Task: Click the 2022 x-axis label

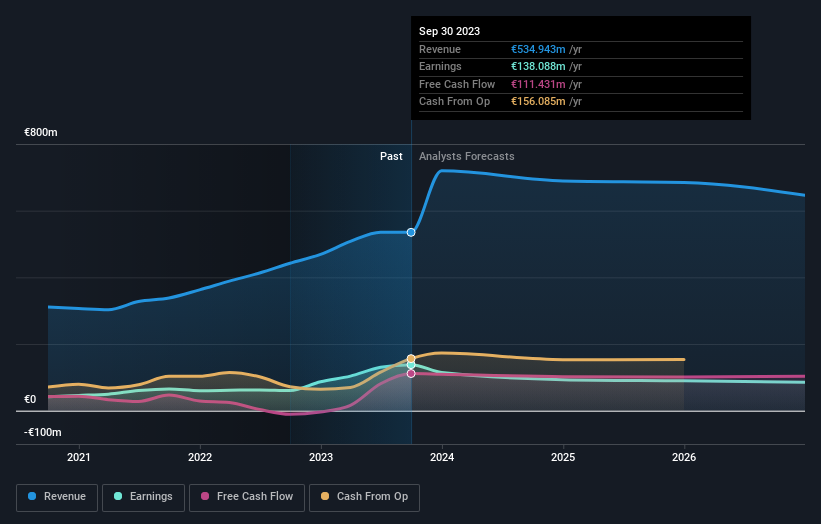Action: pos(200,457)
